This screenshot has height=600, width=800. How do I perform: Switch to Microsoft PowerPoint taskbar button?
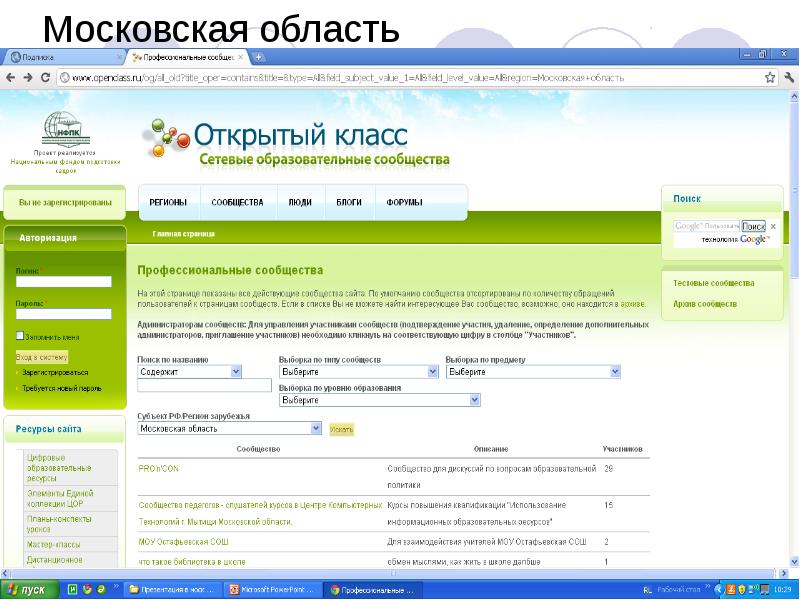[274, 590]
